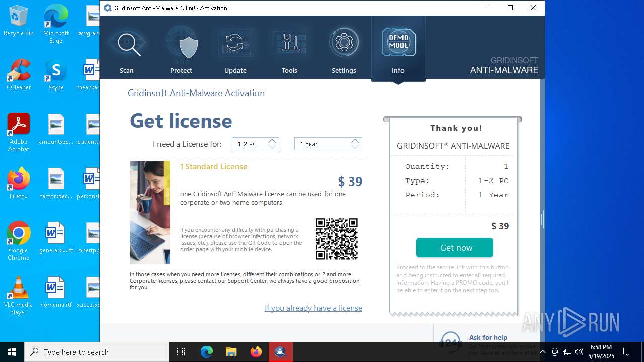The width and height of the screenshot is (644, 362).
Task: Show hidden system tray icons
Action: (x=542, y=352)
